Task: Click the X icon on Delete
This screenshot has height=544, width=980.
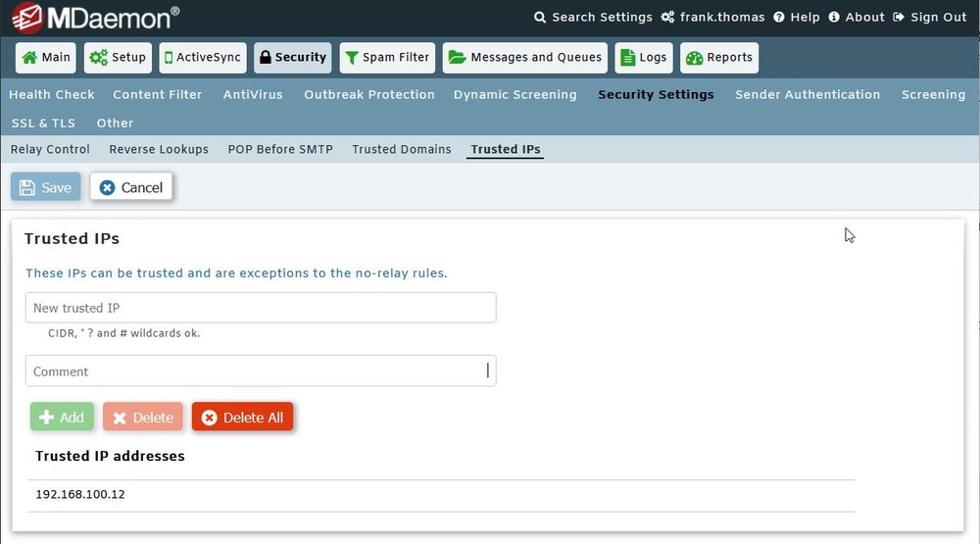Action: pos(120,418)
